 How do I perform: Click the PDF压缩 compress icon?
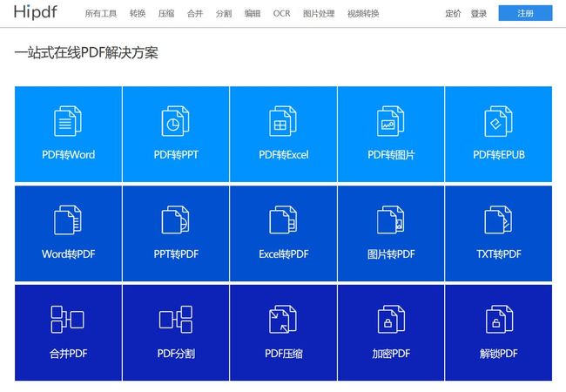pyautogui.click(x=283, y=319)
